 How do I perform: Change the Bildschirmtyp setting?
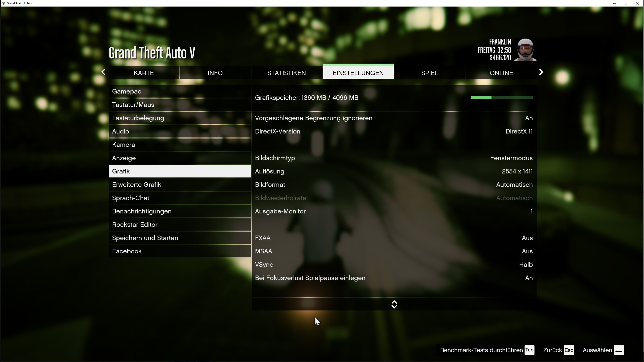394,158
